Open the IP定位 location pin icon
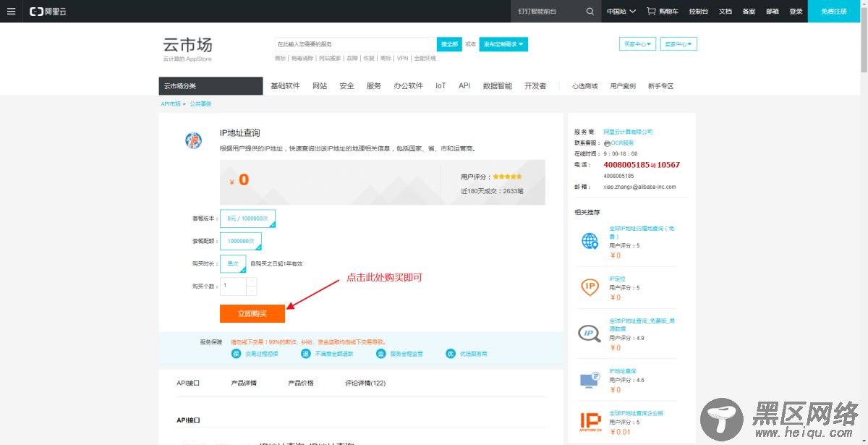The height and width of the screenshot is (445, 868). (x=590, y=287)
